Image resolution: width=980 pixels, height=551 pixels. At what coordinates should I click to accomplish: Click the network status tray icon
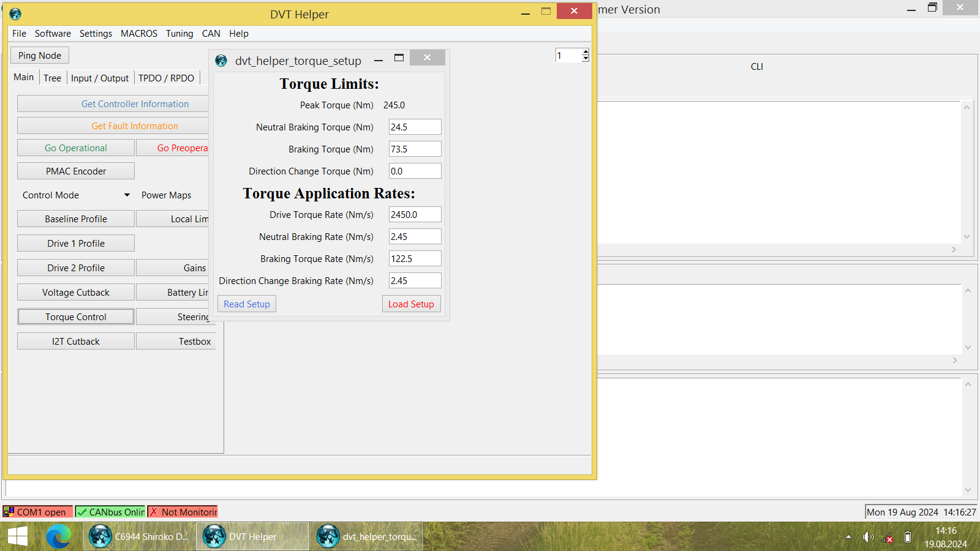888,538
